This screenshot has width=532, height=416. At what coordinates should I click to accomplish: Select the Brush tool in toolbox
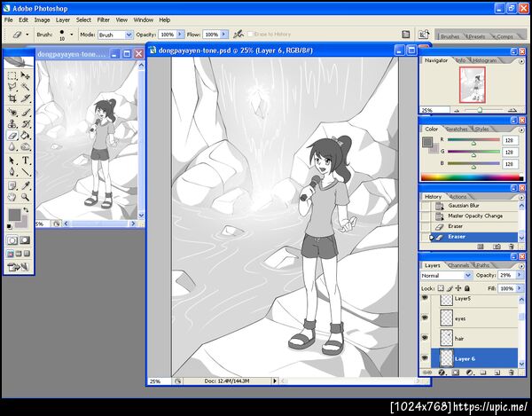pyautogui.click(x=25, y=113)
